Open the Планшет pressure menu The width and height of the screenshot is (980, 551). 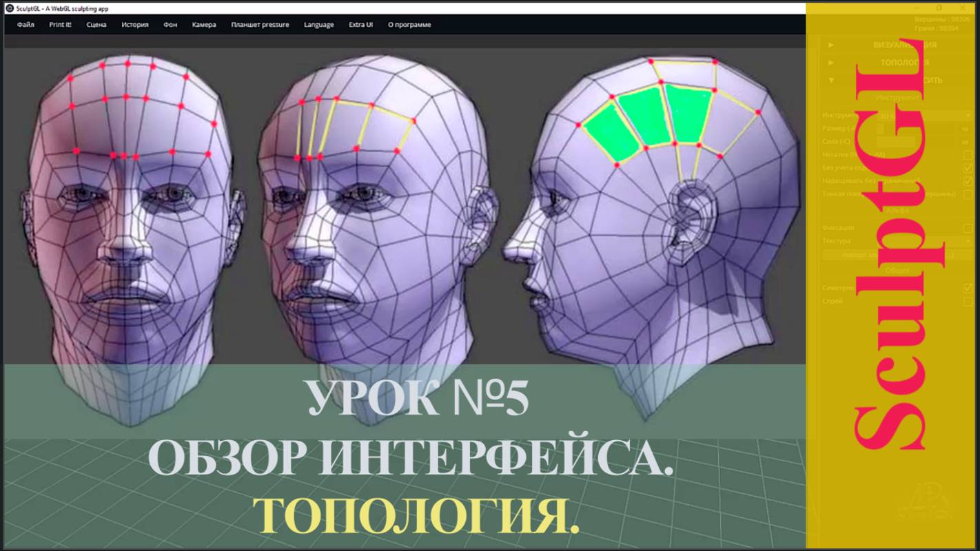point(260,25)
